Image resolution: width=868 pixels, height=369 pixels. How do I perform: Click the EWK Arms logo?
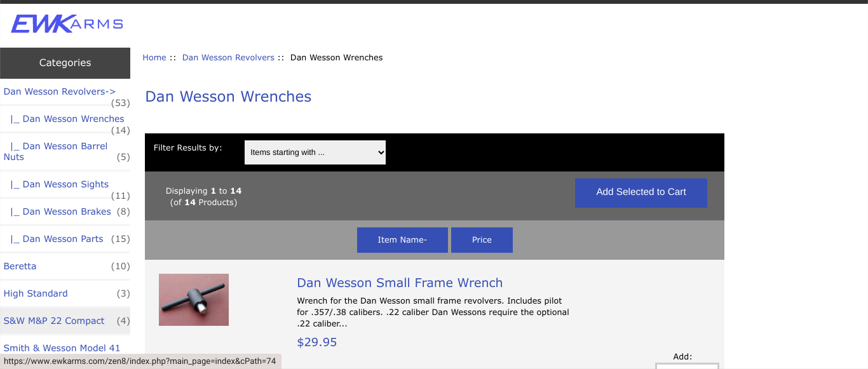coord(67,24)
